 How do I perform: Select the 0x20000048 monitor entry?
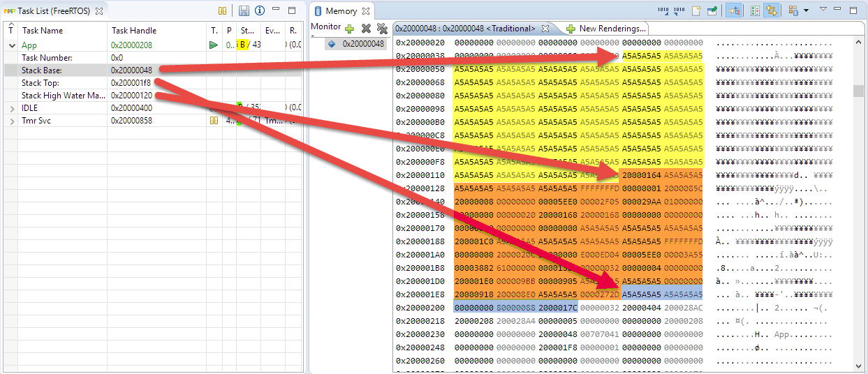tap(357, 43)
